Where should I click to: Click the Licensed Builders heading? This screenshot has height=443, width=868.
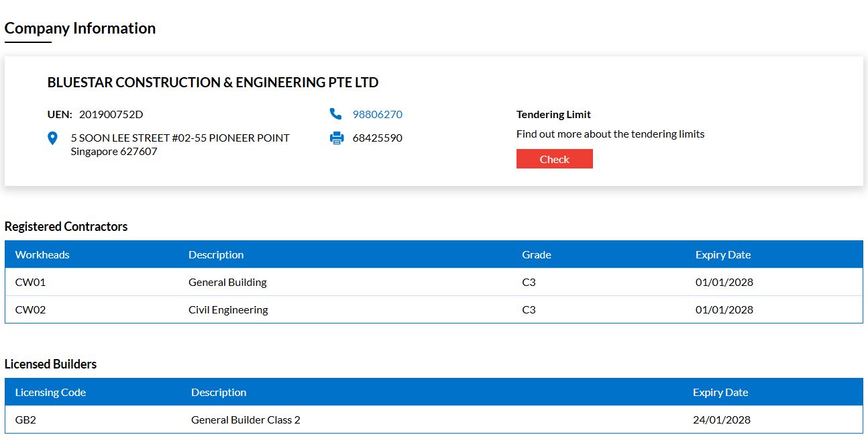point(50,364)
